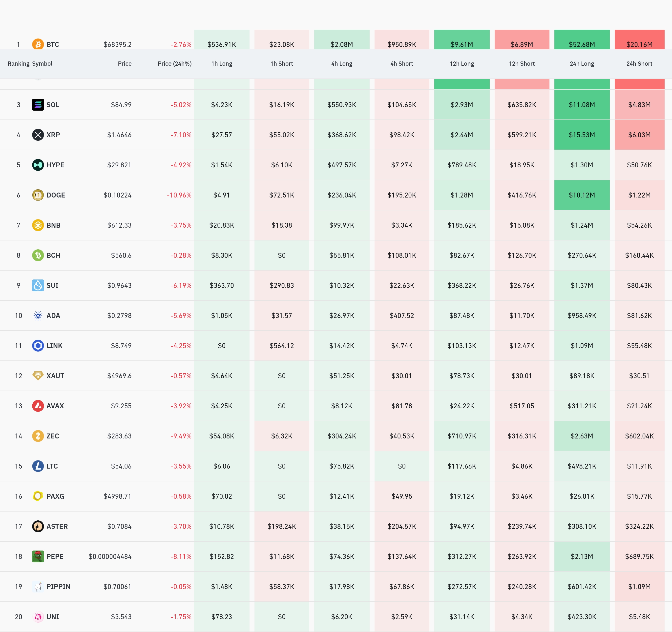Sort by Price (24h%) column header
Screen dimensions: 672x632
click(x=174, y=63)
